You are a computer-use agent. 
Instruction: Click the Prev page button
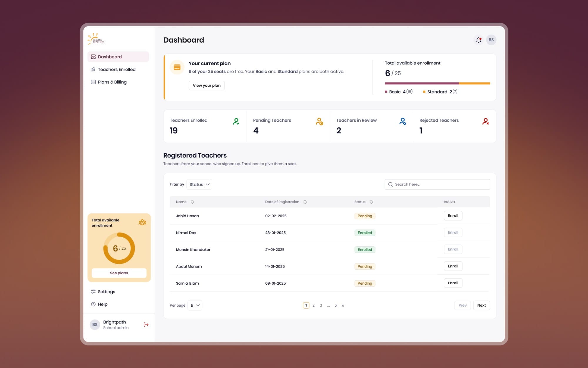point(462,305)
